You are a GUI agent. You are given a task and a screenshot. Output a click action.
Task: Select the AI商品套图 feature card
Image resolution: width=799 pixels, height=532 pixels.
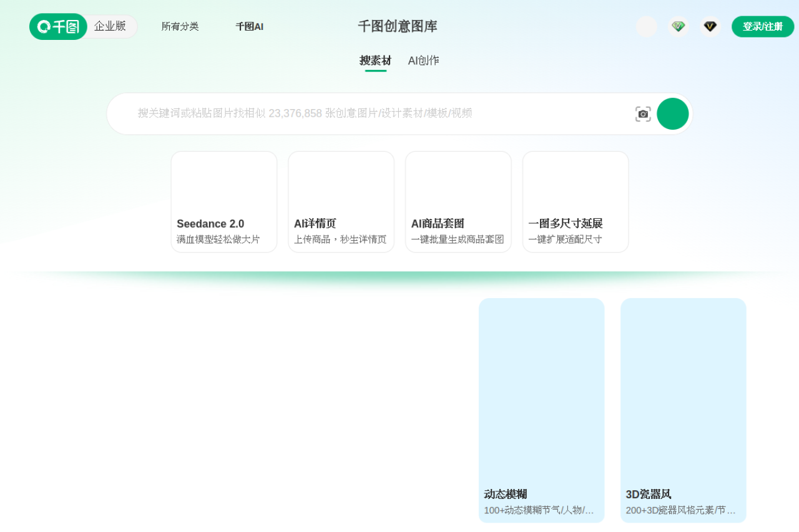pyautogui.click(x=458, y=201)
